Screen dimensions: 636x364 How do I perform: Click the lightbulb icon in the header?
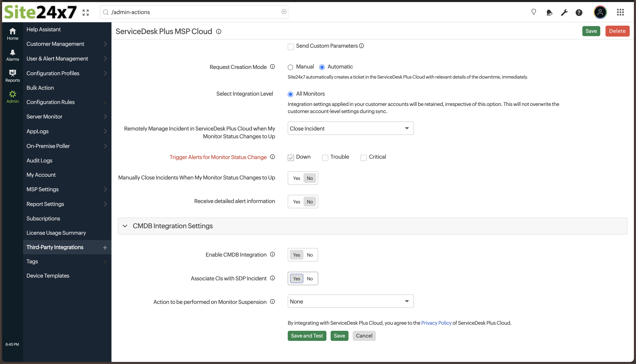(534, 12)
